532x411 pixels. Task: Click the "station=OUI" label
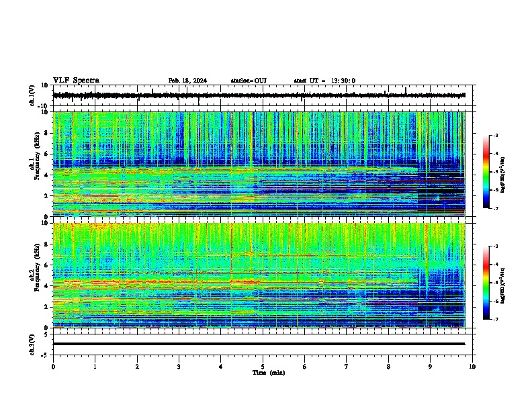pos(249,81)
